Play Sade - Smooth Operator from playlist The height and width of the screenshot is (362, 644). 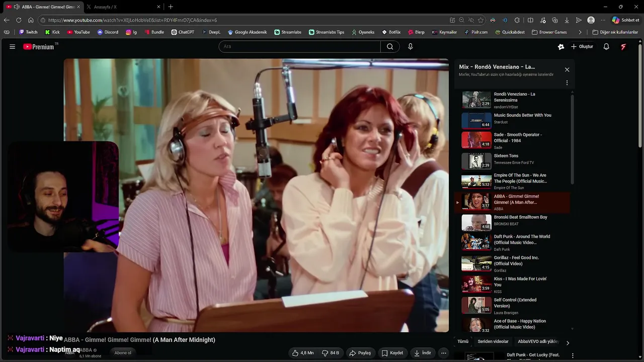[512, 140]
